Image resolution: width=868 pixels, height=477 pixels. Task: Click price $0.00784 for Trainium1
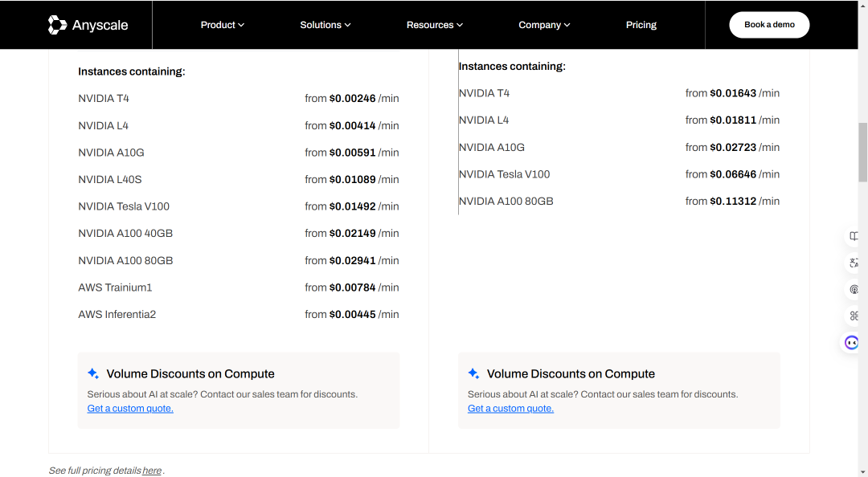(352, 287)
